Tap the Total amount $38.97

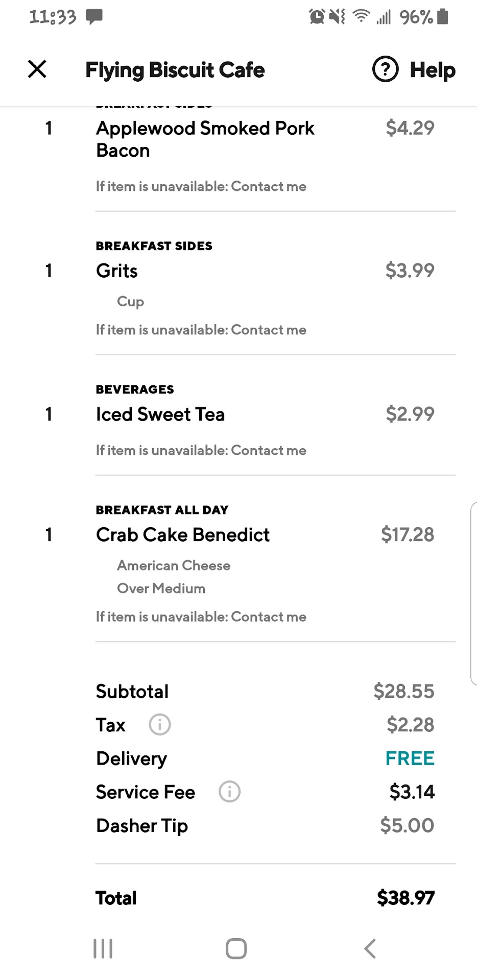(x=406, y=898)
